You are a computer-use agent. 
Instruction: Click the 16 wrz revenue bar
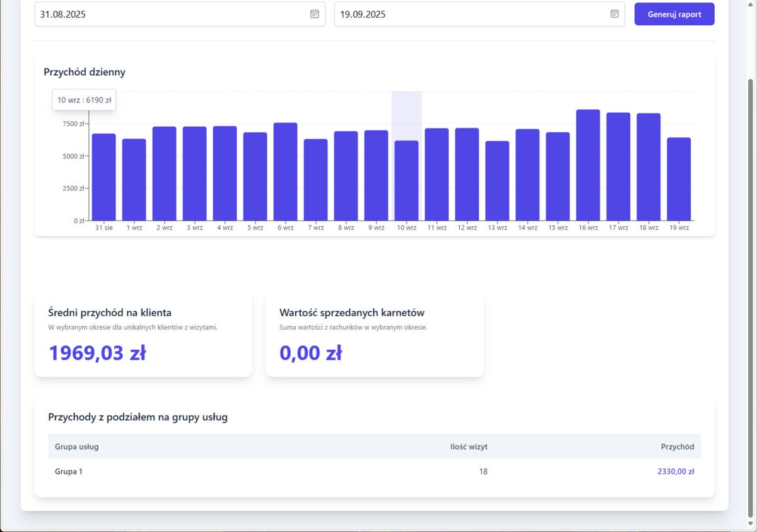click(588, 165)
